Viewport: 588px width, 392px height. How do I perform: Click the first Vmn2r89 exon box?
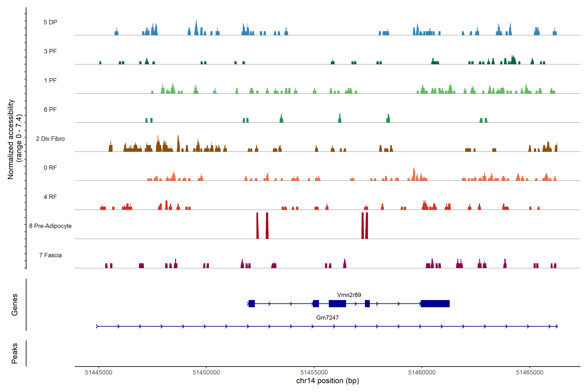coord(252,303)
